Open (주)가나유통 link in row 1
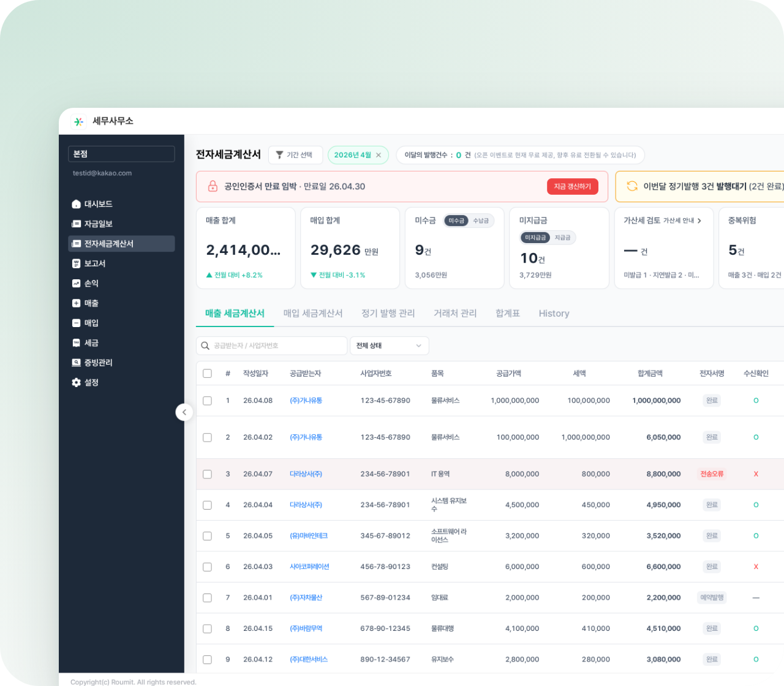This screenshot has height=686, width=784. pyautogui.click(x=306, y=401)
